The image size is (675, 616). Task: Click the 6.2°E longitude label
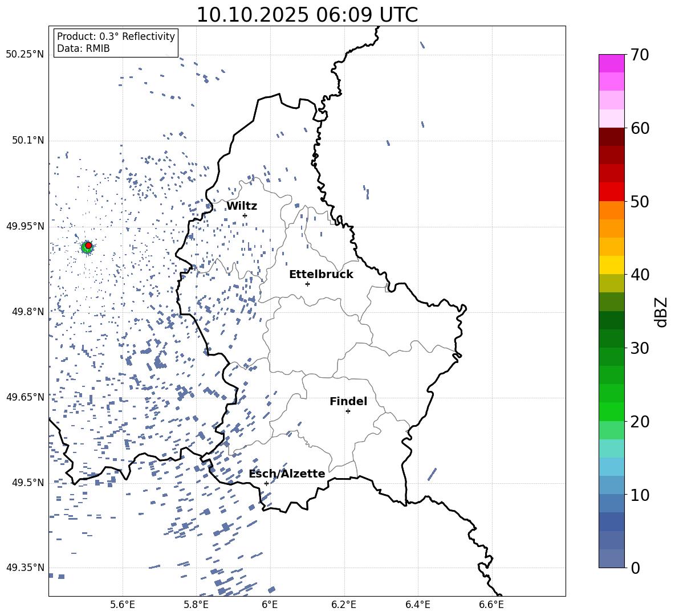click(x=344, y=605)
